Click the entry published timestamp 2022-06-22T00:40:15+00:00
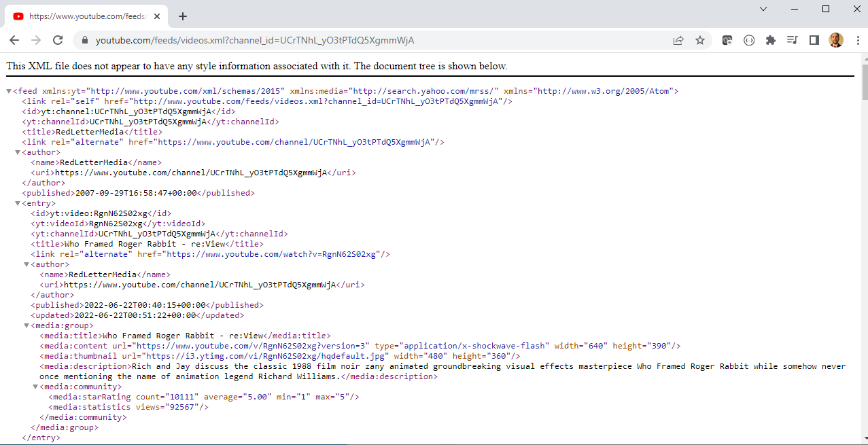The image size is (868, 445). (x=144, y=305)
